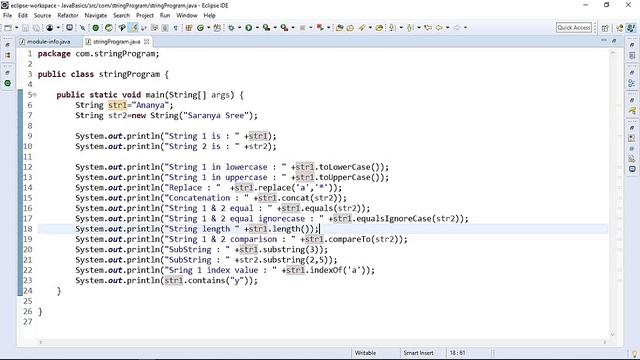Toggle Show Whitespace Characters pilcrow button
640x360 pixels.
pyautogui.click(x=176, y=28)
